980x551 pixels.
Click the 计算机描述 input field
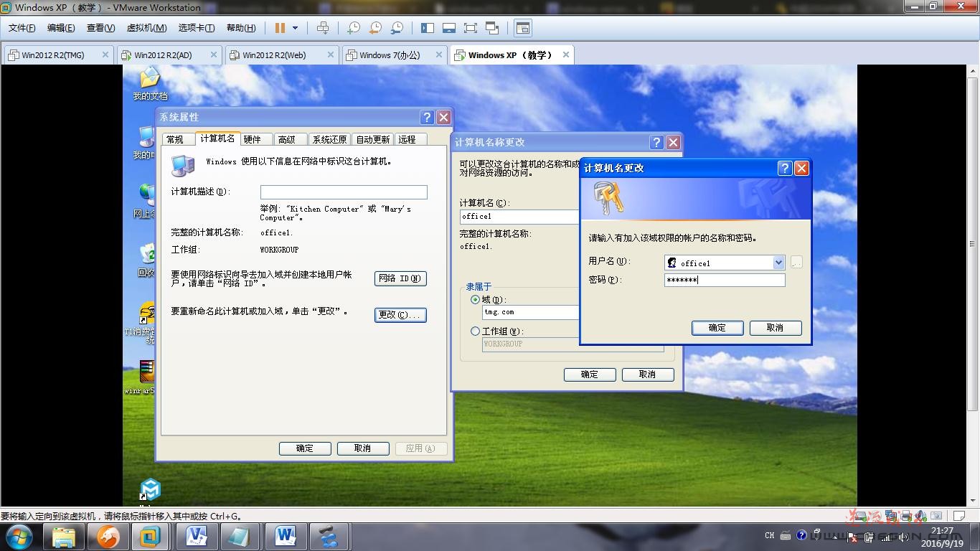(x=344, y=192)
